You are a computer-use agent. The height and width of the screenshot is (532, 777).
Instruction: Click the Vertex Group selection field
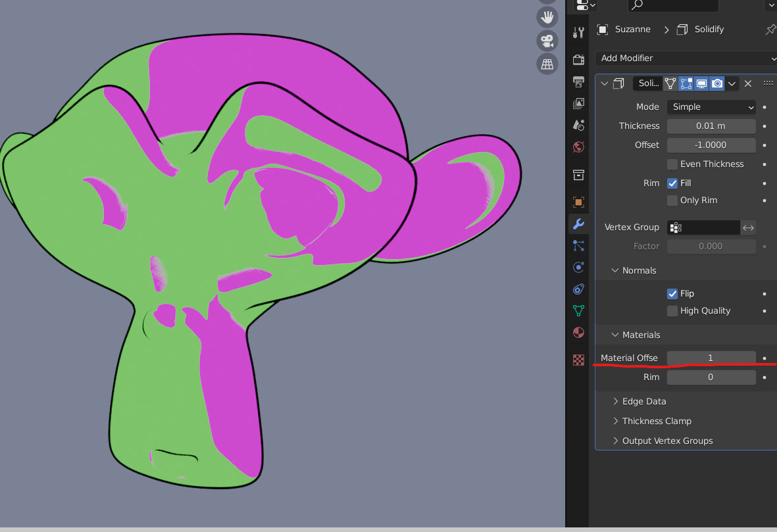pyautogui.click(x=704, y=228)
